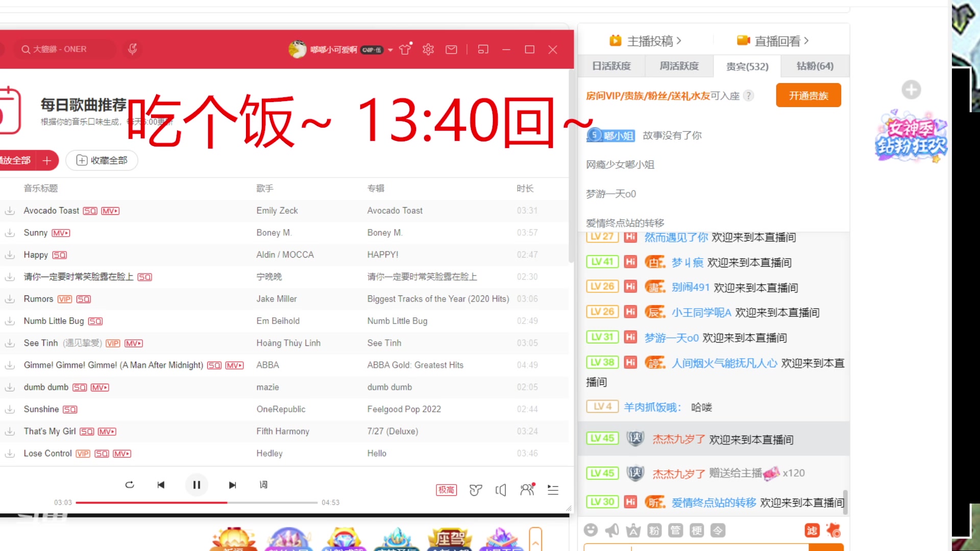
Task: Click the add user/follow icon
Action: [527, 489]
